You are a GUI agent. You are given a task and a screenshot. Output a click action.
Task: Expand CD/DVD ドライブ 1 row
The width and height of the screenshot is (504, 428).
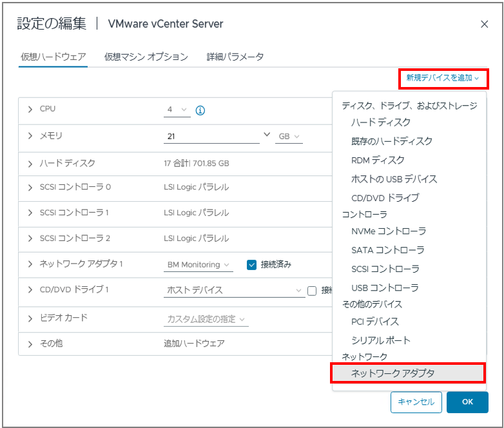tap(30, 289)
